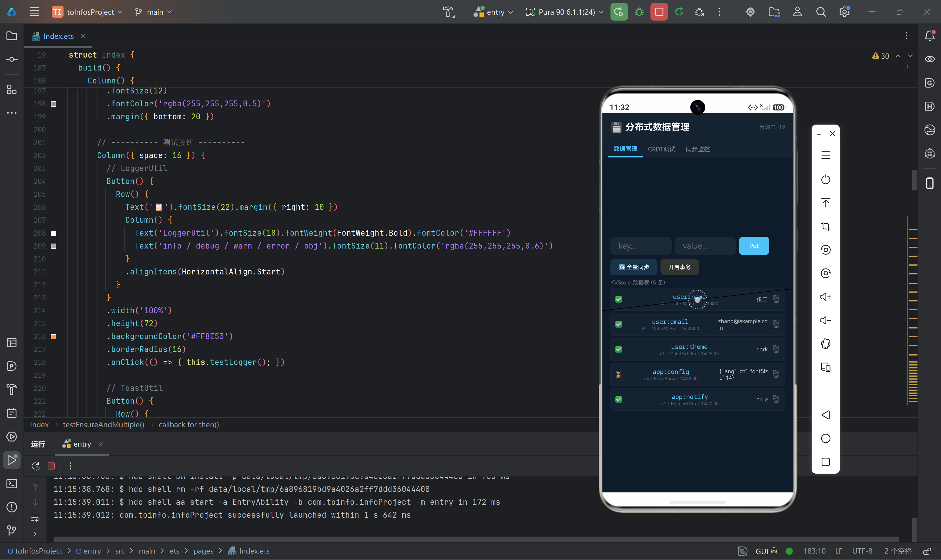Image resolution: width=941 pixels, height=560 pixels.
Task: Click the Search Everywhere magnifier icon
Action: tap(821, 12)
